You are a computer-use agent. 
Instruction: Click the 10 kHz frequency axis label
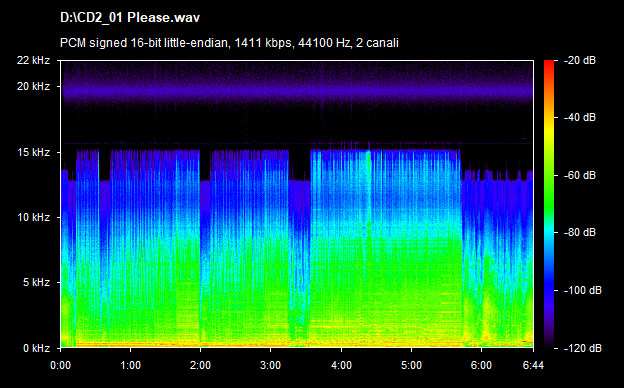click(33, 217)
